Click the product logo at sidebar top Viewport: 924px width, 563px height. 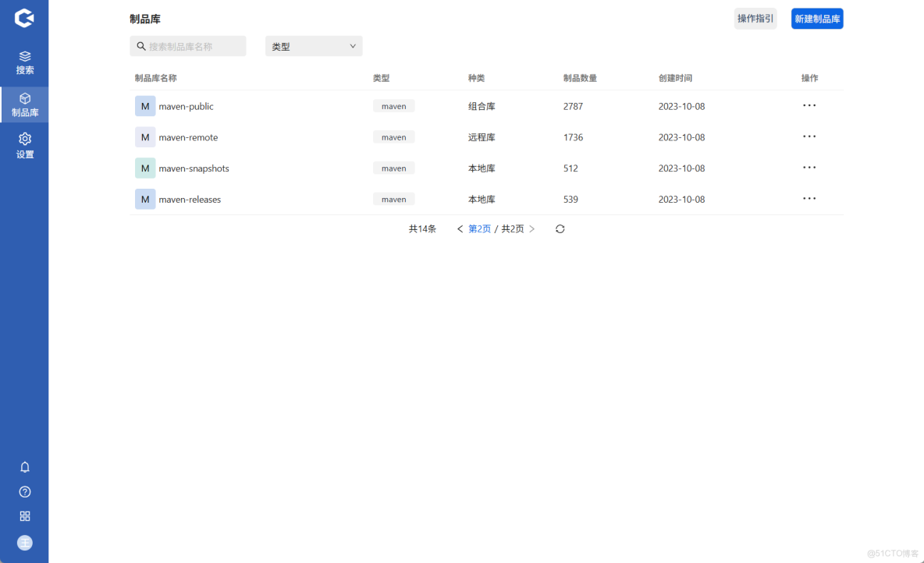pos(24,17)
